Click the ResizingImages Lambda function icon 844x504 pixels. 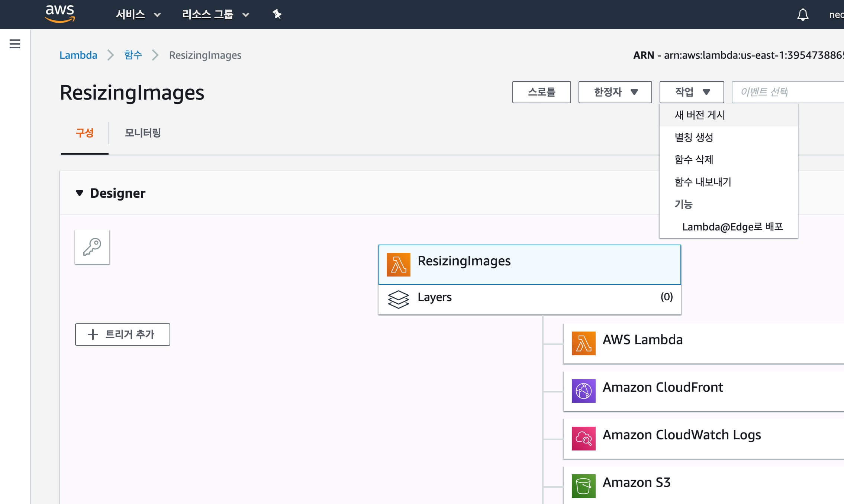point(398,265)
